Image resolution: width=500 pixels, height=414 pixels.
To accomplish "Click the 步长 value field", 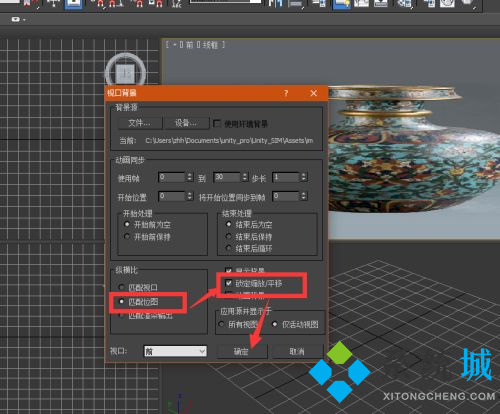I will coord(286,177).
